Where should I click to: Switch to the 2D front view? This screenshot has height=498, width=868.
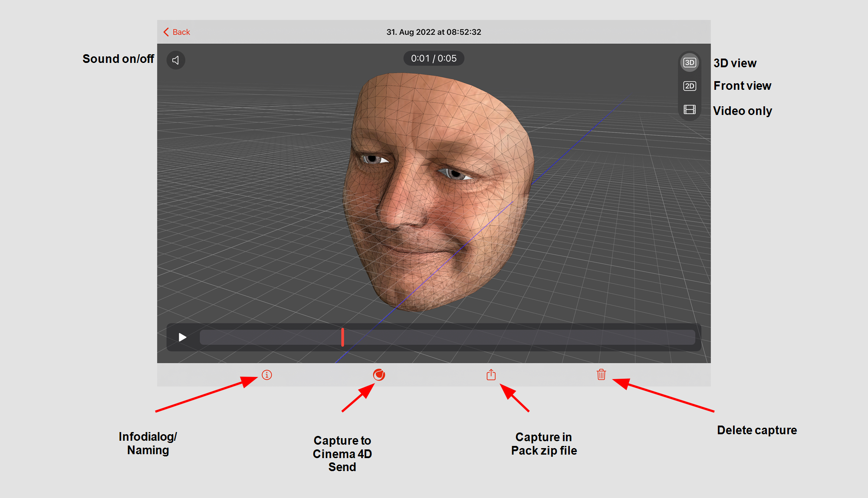click(689, 86)
